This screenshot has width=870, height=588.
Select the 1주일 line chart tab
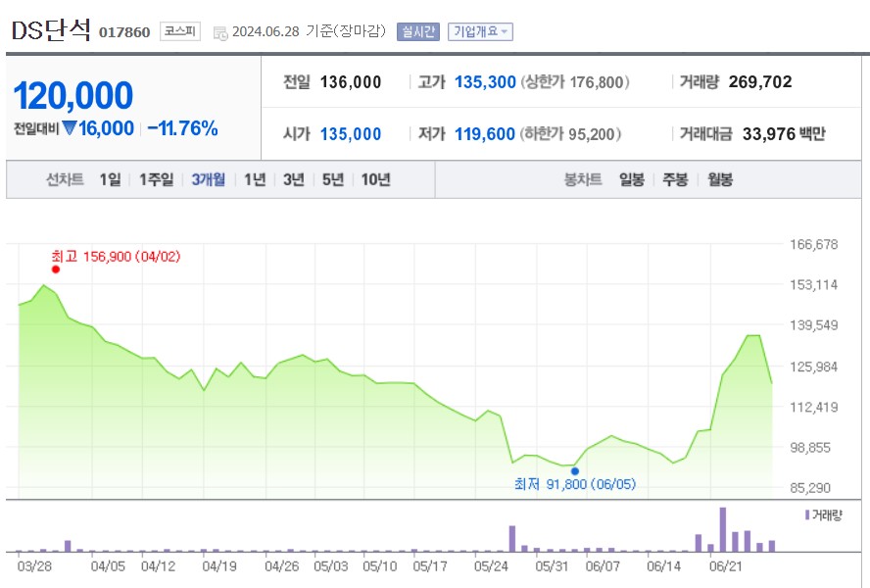click(156, 179)
